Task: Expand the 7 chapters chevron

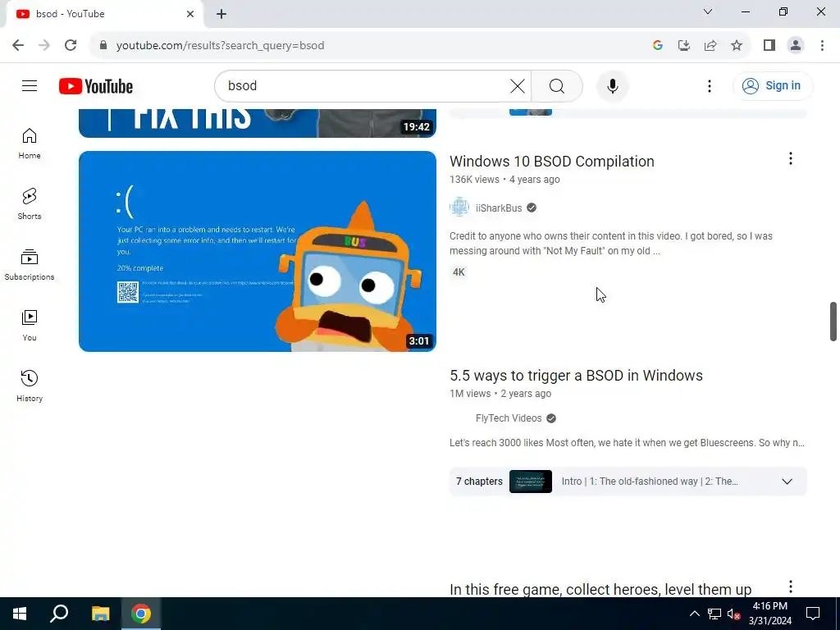Action: pyautogui.click(x=787, y=482)
